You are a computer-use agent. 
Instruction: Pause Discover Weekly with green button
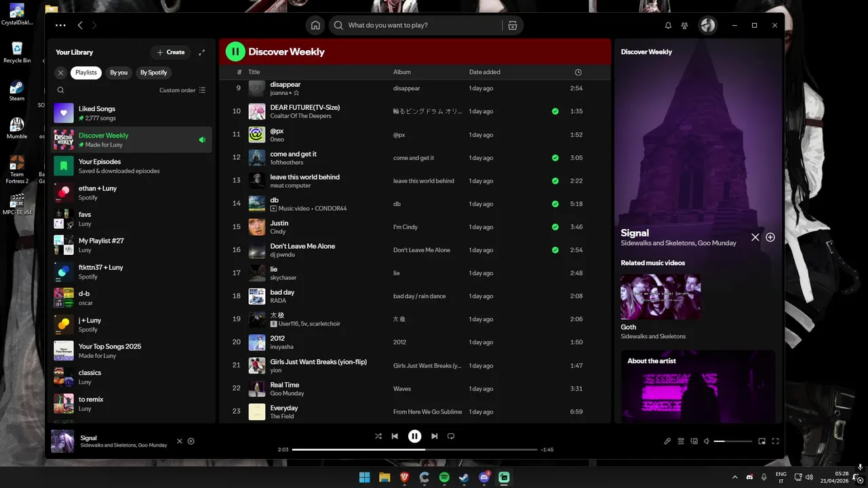235,52
